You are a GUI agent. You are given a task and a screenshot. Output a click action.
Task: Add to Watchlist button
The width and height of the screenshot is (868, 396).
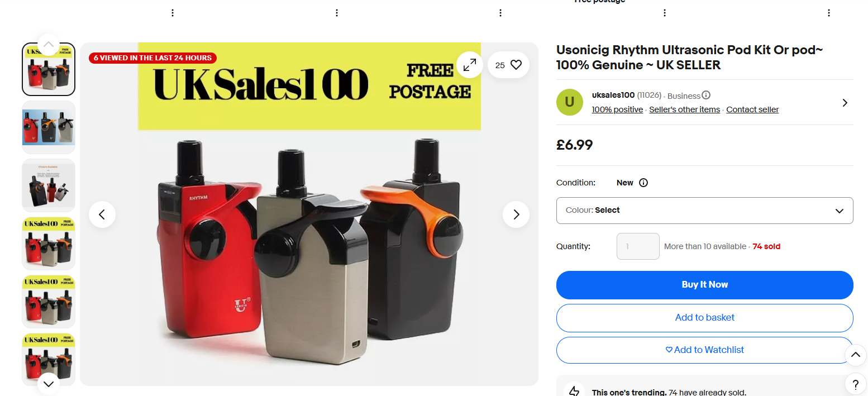pos(705,350)
